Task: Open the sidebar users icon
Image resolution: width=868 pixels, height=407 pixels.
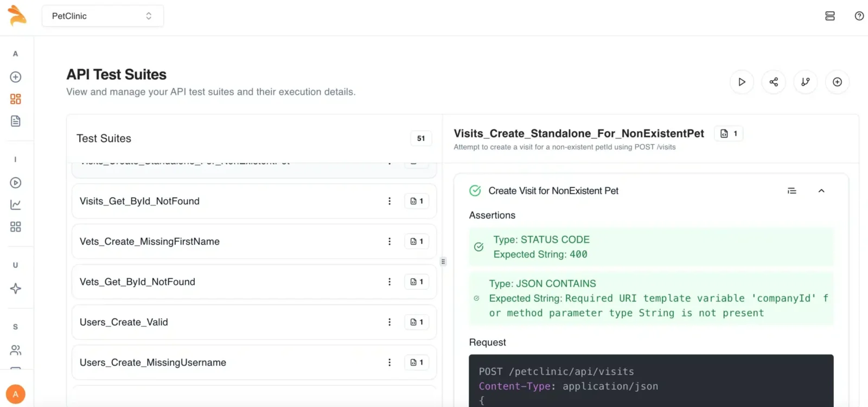Action: coord(16,350)
